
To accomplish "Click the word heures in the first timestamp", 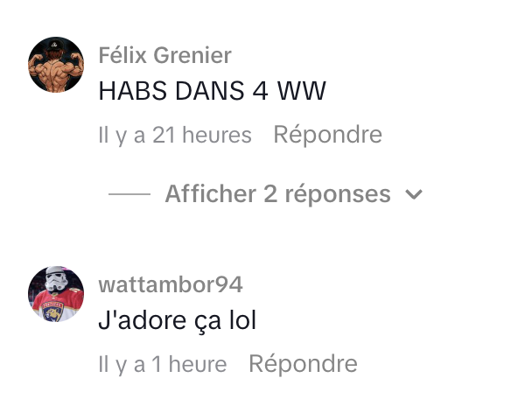I will click(x=217, y=135).
